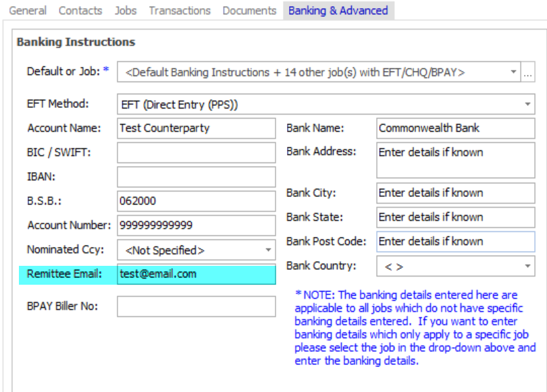Focus the Bank Address text box
The height and width of the screenshot is (392, 547).
(x=455, y=161)
